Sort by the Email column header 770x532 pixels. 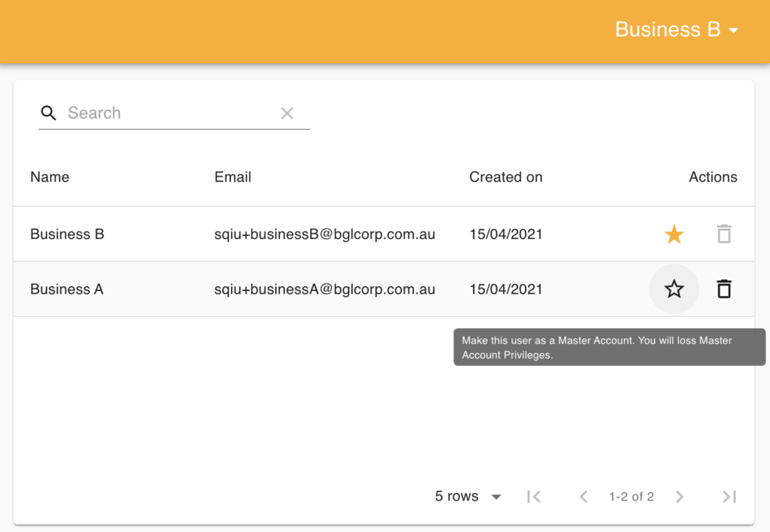pos(233,177)
